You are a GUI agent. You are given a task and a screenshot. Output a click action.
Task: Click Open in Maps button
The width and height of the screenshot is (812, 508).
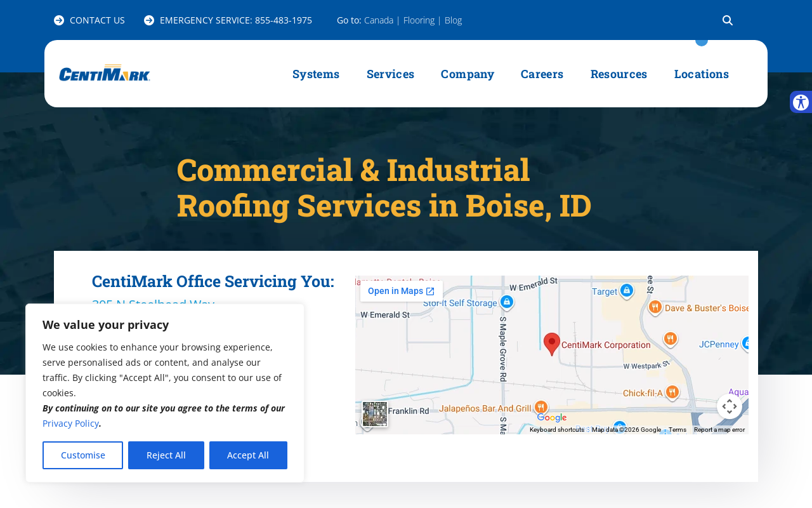click(x=402, y=291)
